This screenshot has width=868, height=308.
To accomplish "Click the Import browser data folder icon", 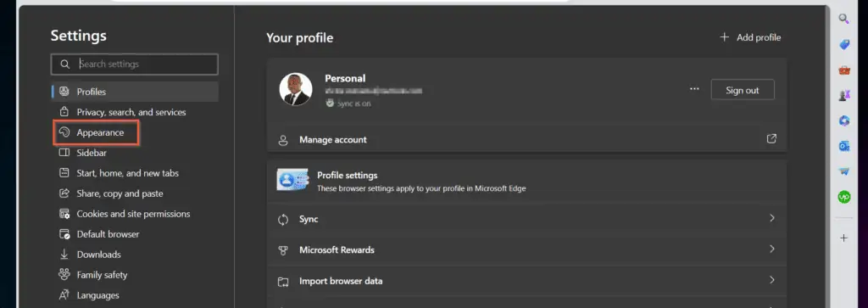I will (283, 282).
